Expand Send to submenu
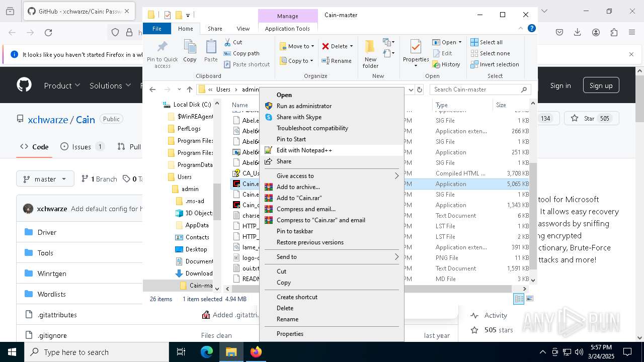 pyautogui.click(x=332, y=257)
